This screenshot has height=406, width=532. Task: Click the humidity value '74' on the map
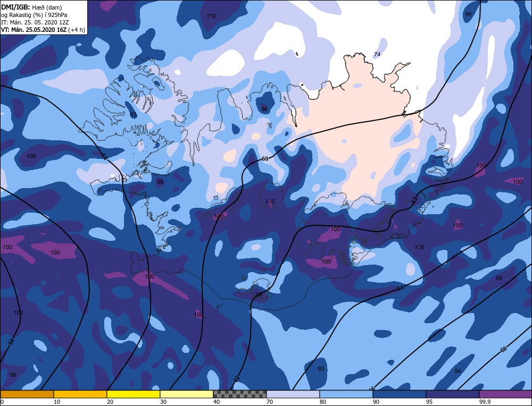[377, 54]
